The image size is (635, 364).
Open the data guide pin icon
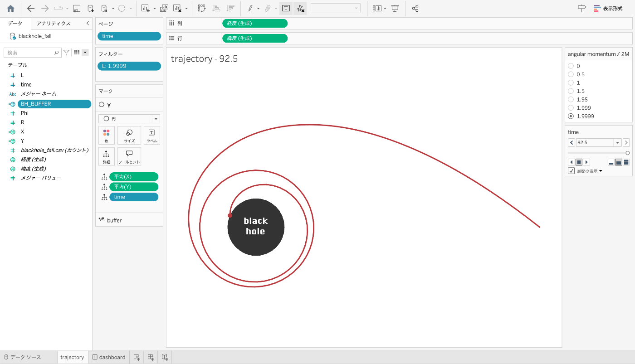(x=581, y=8)
